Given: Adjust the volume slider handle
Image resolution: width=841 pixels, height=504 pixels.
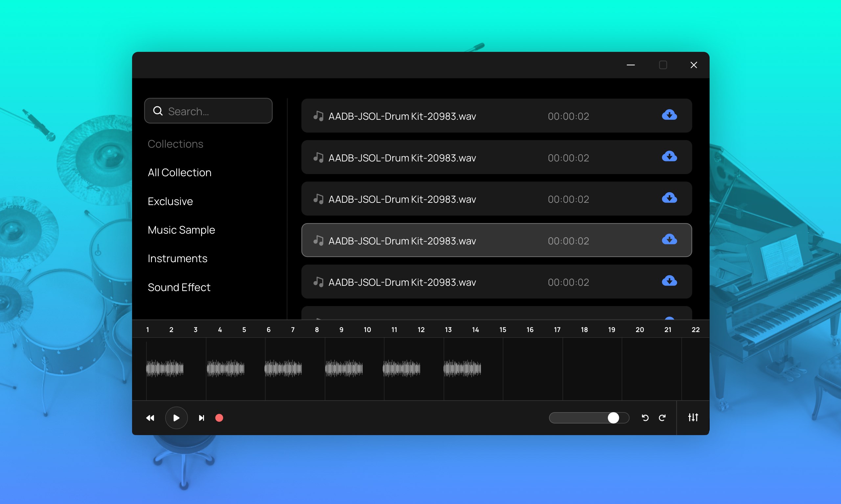Looking at the screenshot, I should point(614,418).
